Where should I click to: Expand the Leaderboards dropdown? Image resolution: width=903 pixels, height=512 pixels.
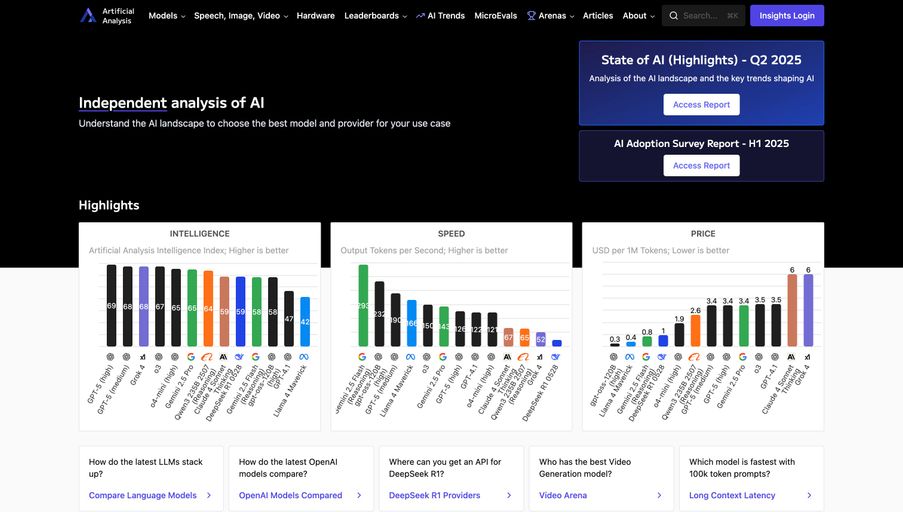pos(376,16)
